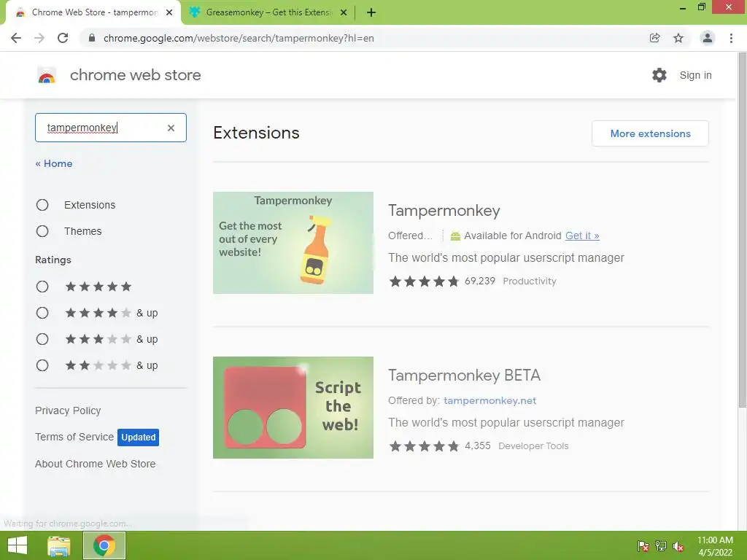Open Windows Start menu
Image resolution: width=747 pixels, height=560 pixels.
point(18,545)
